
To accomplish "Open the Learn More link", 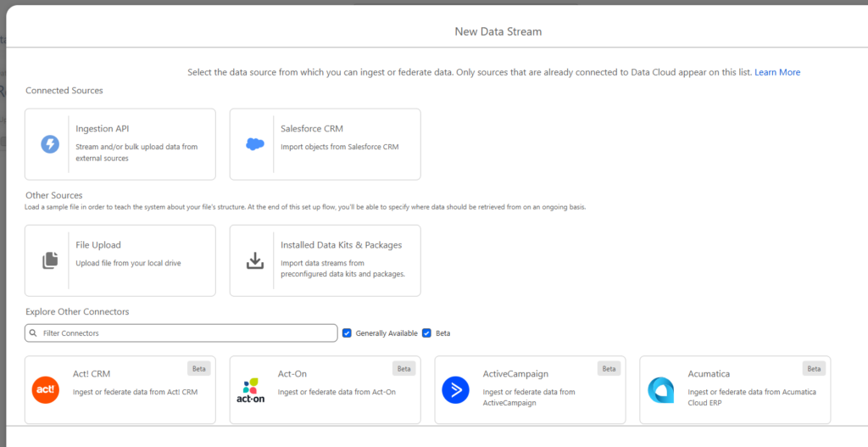I will 777,72.
